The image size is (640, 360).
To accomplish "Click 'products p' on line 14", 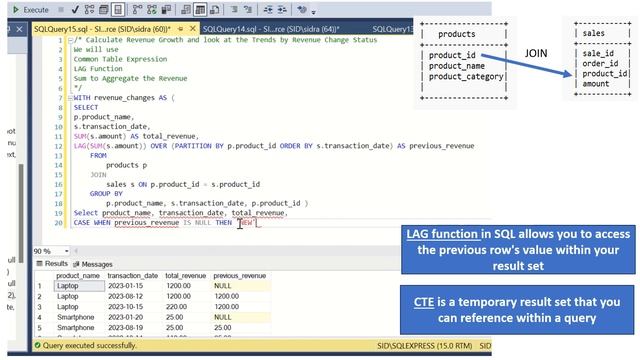I will pyautogui.click(x=127, y=165).
